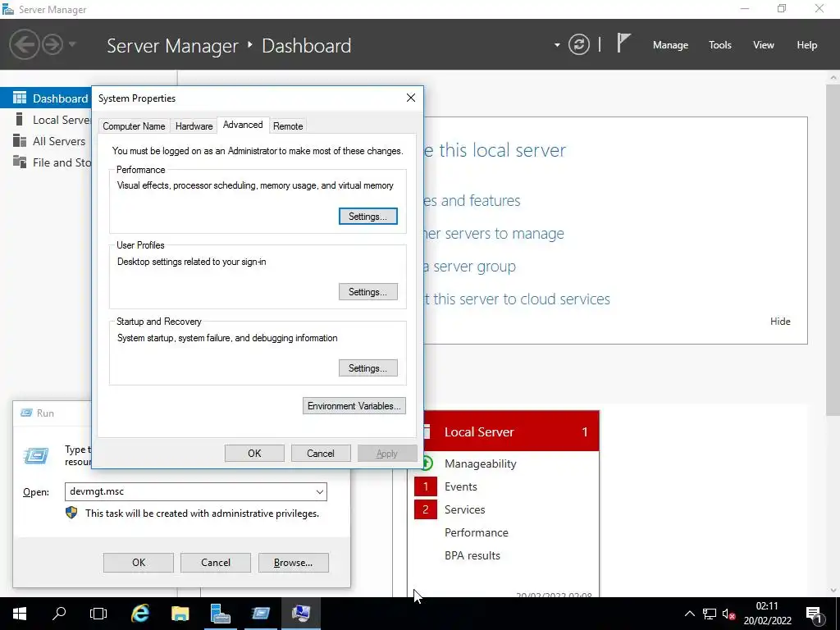
Task: Click the Server Manager vertical scrollbar
Action: point(833,250)
